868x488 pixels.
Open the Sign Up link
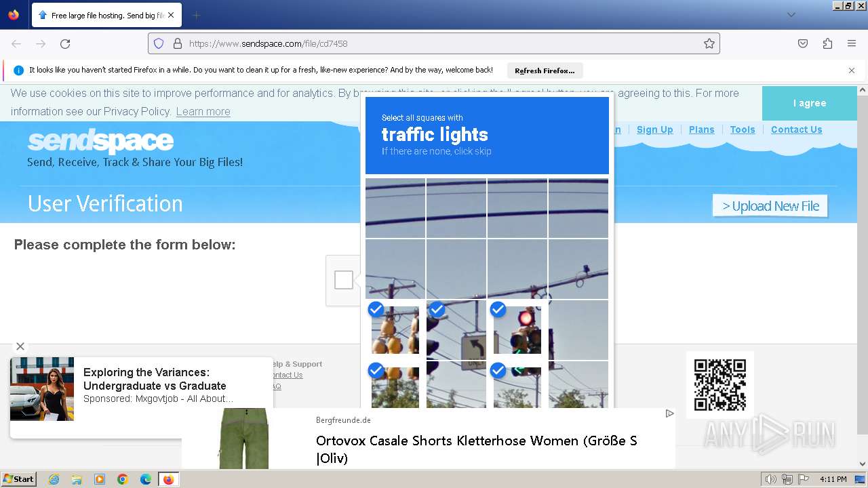[654, 129]
